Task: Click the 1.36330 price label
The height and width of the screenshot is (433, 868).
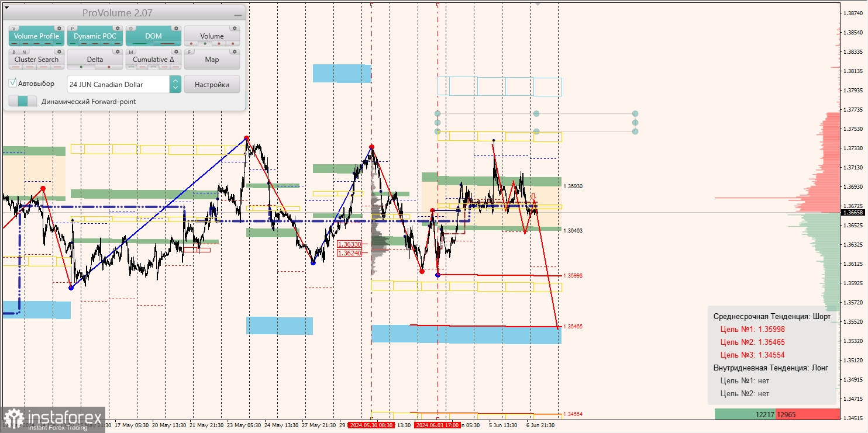Action: click(350, 244)
